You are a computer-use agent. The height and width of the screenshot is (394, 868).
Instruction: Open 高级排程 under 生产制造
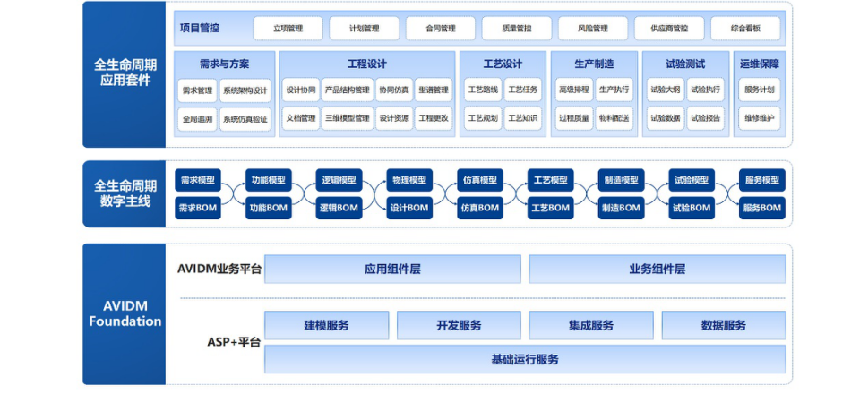573,90
